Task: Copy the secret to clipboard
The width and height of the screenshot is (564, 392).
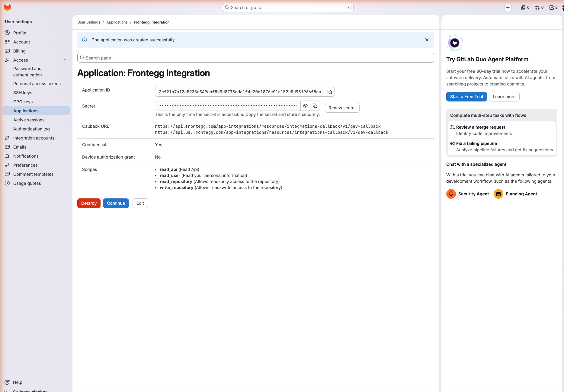Action: pyautogui.click(x=315, y=106)
